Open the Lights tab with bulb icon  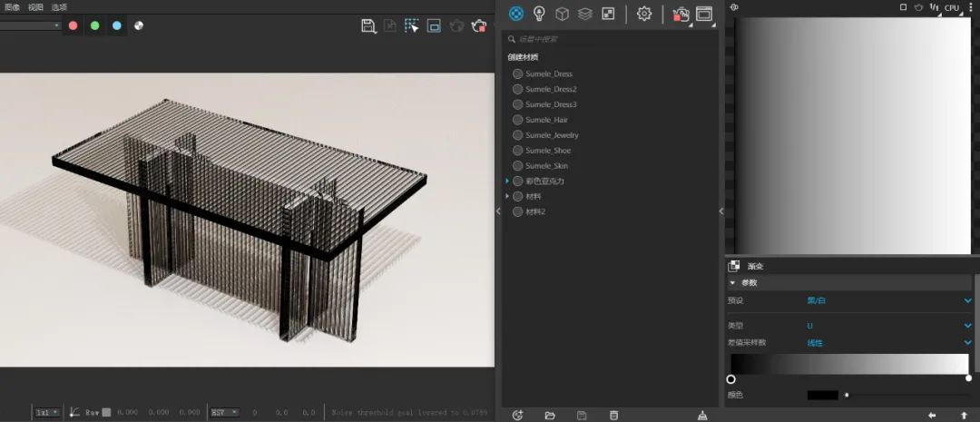[539, 14]
